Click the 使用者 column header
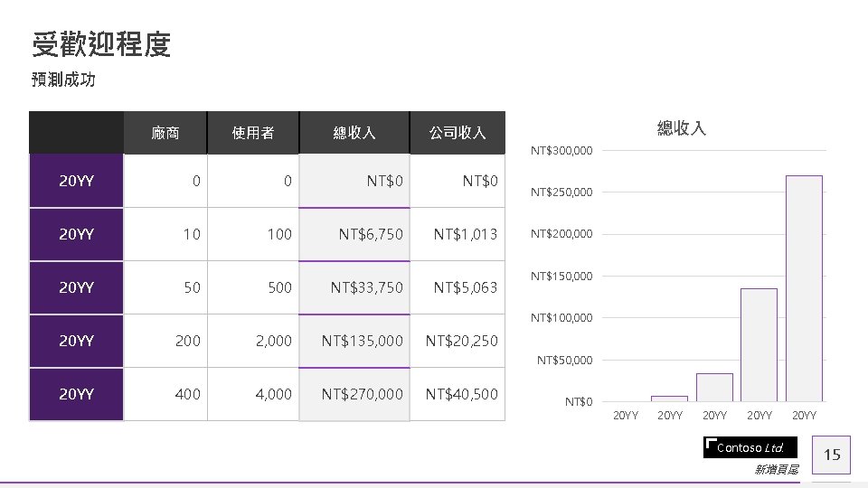Image resolution: width=868 pixels, height=488 pixels. click(x=252, y=133)
